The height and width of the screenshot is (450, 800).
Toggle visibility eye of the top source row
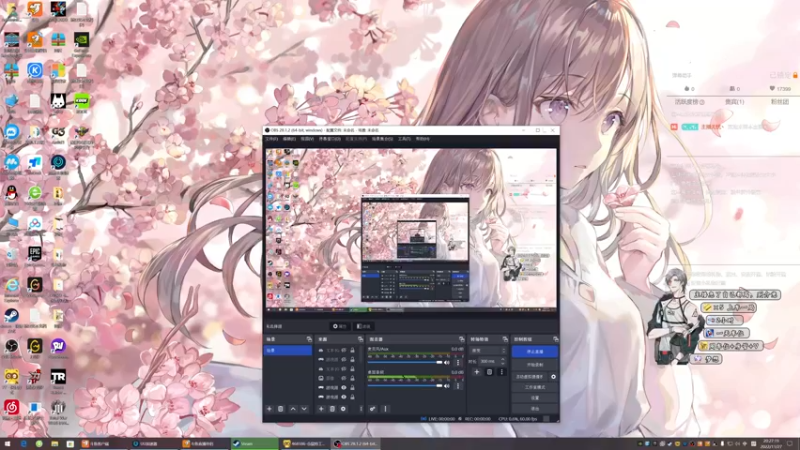[x=343, y=350]
